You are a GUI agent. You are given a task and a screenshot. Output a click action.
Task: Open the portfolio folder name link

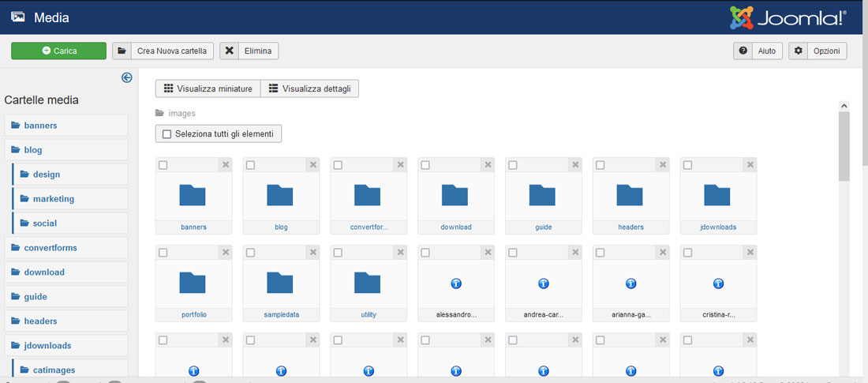tap(194, 315)
